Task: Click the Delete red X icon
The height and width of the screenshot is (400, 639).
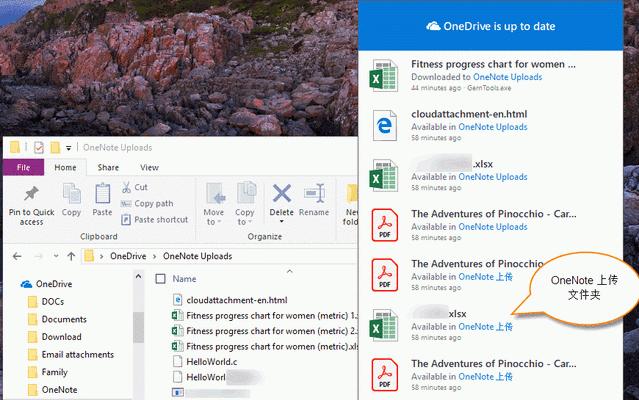Action: pyautogui.click(x=282, y=193)
